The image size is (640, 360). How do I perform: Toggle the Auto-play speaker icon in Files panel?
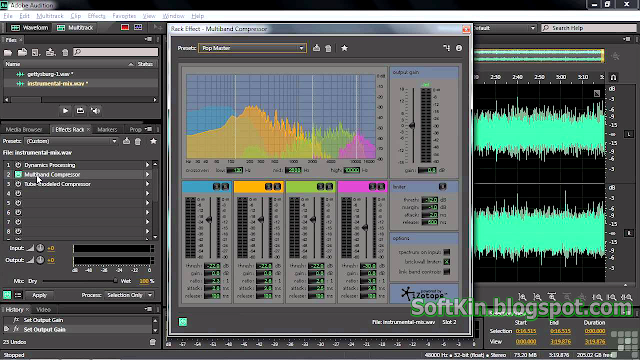pyautogui.click(x=96, y=111)
